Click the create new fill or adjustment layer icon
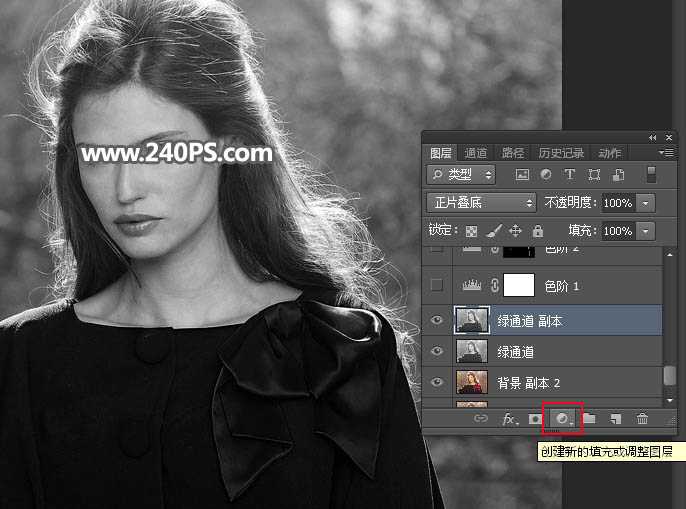The image size is (686, 509). point(563,419)
